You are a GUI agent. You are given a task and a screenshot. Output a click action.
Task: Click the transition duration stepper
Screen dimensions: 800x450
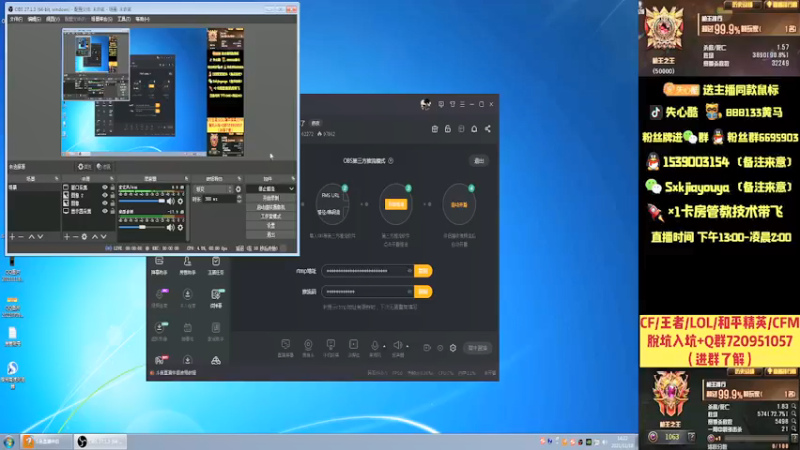point(239,199)
